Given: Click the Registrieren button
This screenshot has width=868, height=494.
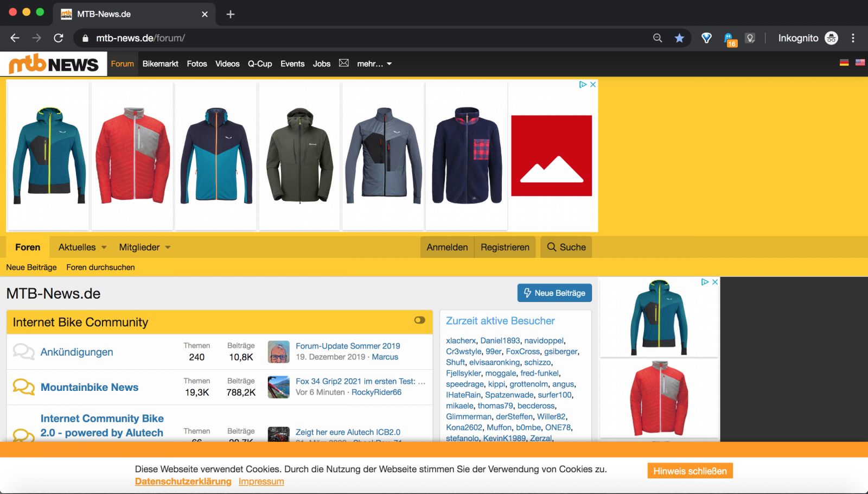Looking at the screenshot, I should [505, 247].
